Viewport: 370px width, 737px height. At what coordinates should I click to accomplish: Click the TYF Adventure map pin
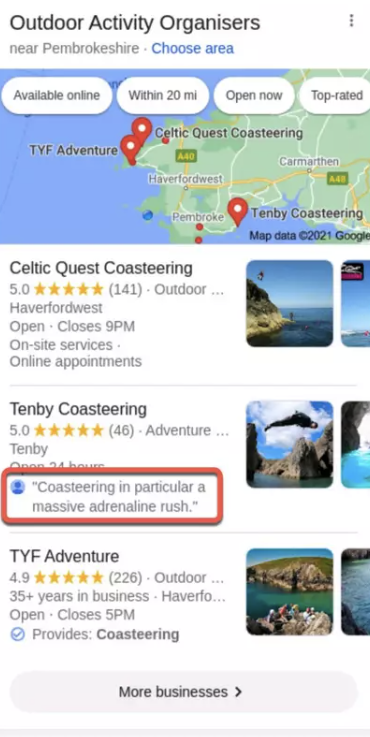[130, 149]
